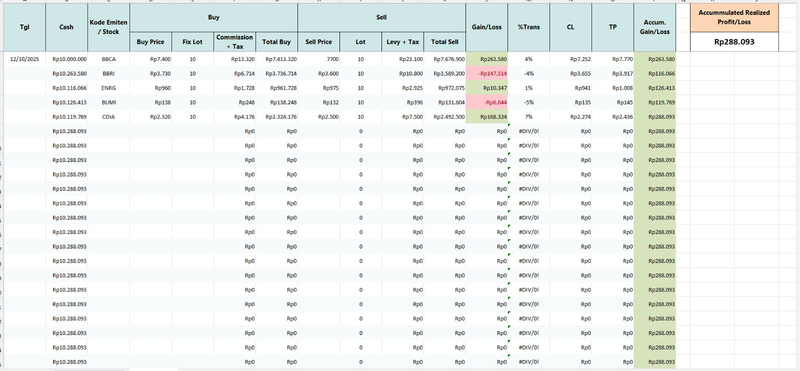Select the BBRI stock code cell

click(x=108, y=73)
